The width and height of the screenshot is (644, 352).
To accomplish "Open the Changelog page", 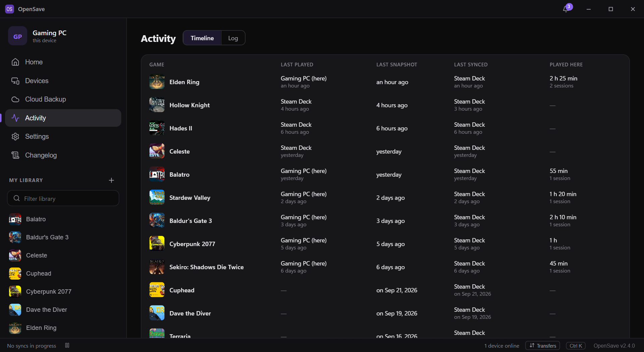I will (63, 155).
